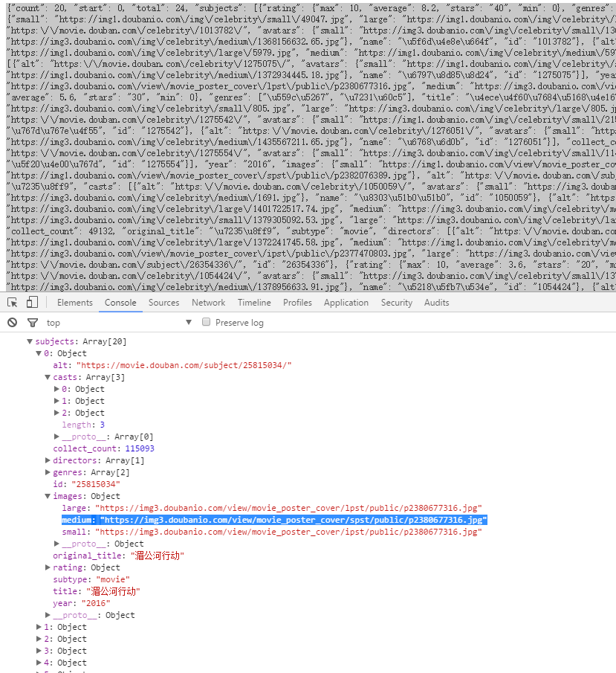The height and width of the screenshot is (673, 616).
Task: Collapse the subjects Array[20] node
Action: click(x=30, y=341)
